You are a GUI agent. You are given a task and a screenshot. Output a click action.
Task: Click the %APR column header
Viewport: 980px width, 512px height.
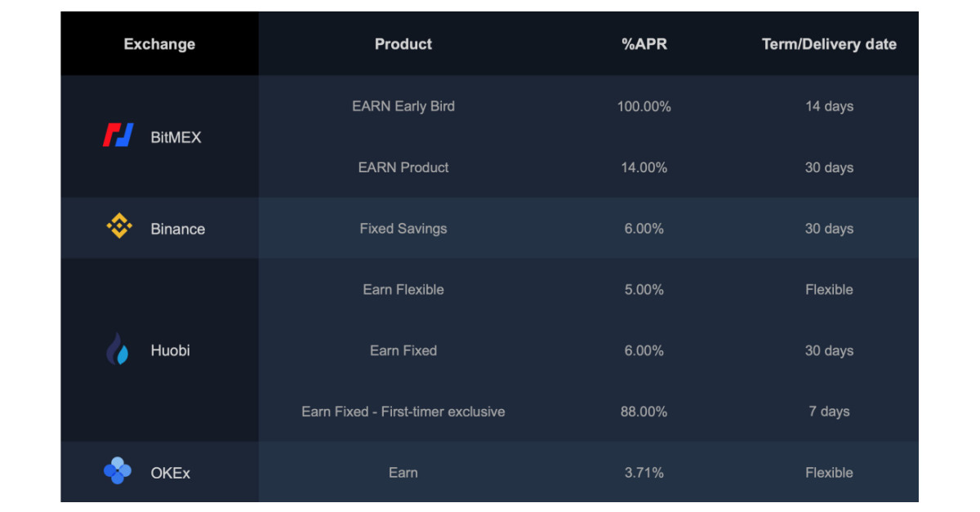tap(644, 44)
